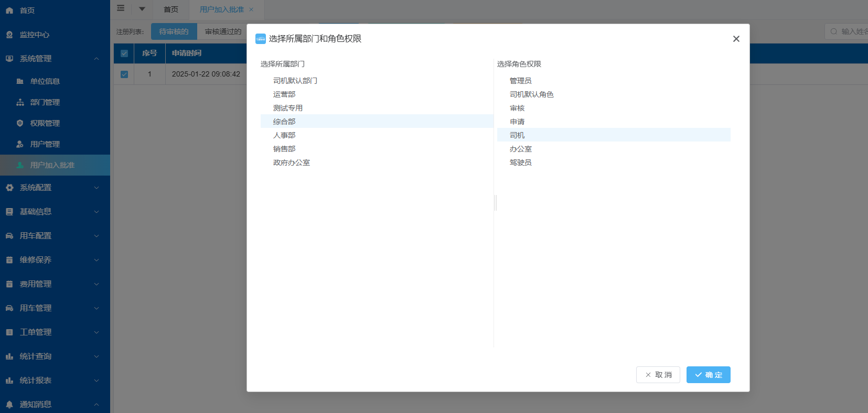Close the 用户加入批准 tab

tap(251, 9)
